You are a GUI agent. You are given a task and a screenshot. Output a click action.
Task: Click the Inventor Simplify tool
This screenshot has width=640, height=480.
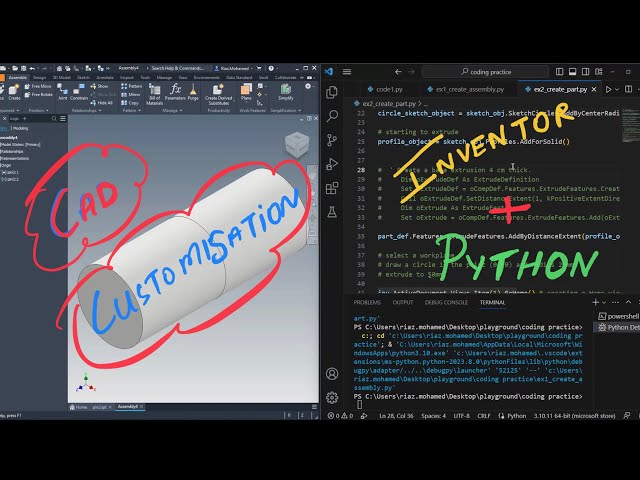coord(286,92)
